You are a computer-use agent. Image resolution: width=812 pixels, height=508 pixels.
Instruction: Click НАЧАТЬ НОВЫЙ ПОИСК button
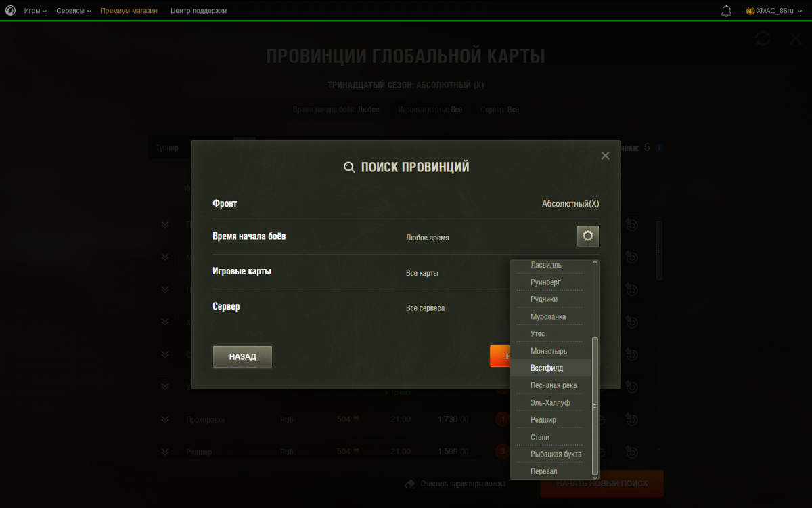pyautogui.click(x=602, y=484)
